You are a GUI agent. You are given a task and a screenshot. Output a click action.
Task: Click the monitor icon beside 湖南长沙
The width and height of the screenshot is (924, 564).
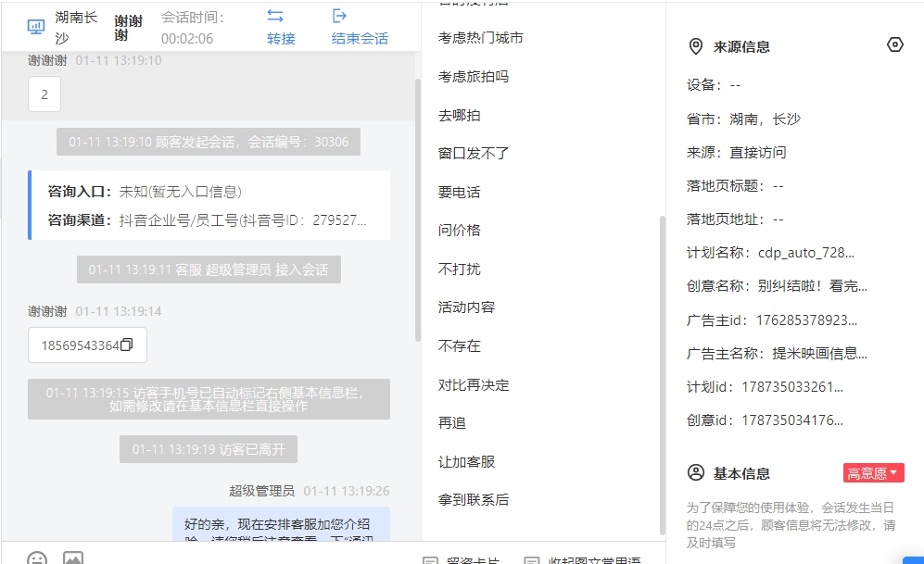coord(36,27)
